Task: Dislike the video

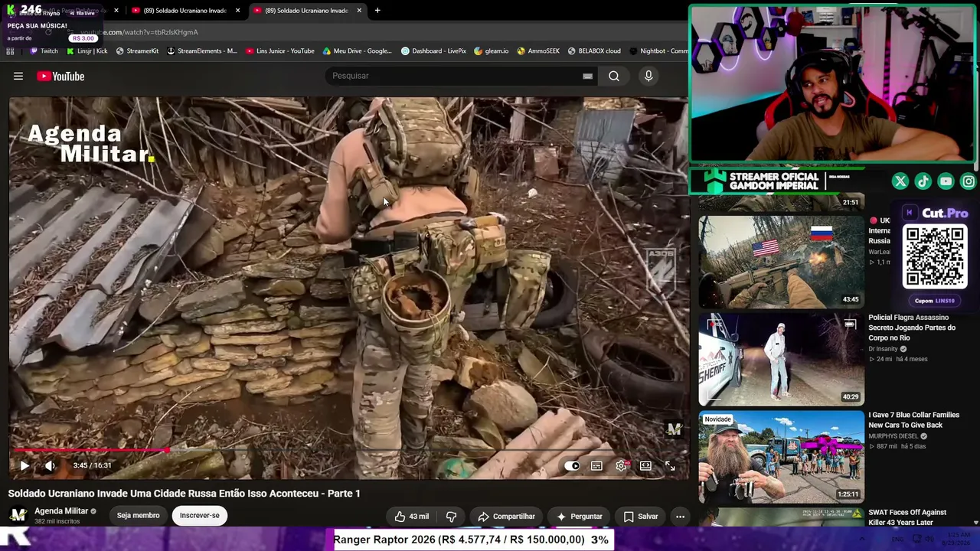Action: tap(451, 517)
